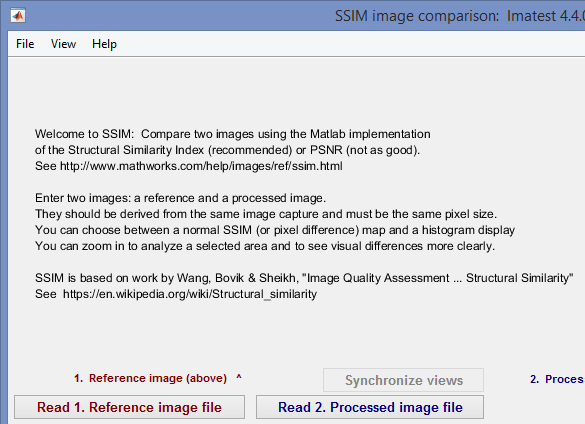
Task: Click the 'You can zoom in' text line
Action: click(265, 246)
